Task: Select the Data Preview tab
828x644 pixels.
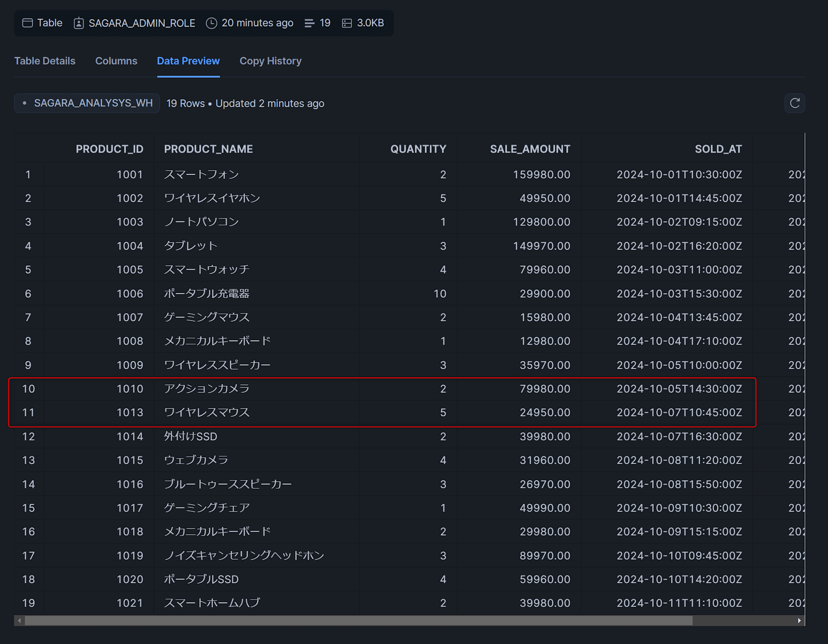Action: click(188, 61)
